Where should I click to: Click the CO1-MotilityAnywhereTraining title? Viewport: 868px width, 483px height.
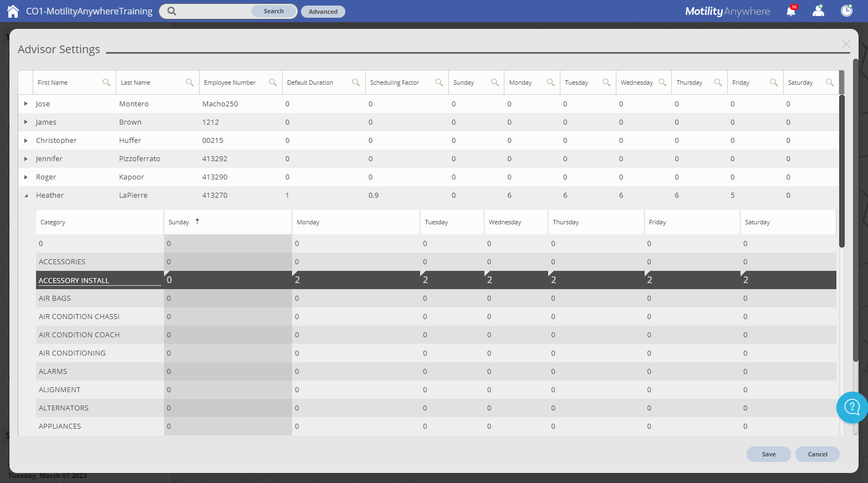(x=89, y=11)
